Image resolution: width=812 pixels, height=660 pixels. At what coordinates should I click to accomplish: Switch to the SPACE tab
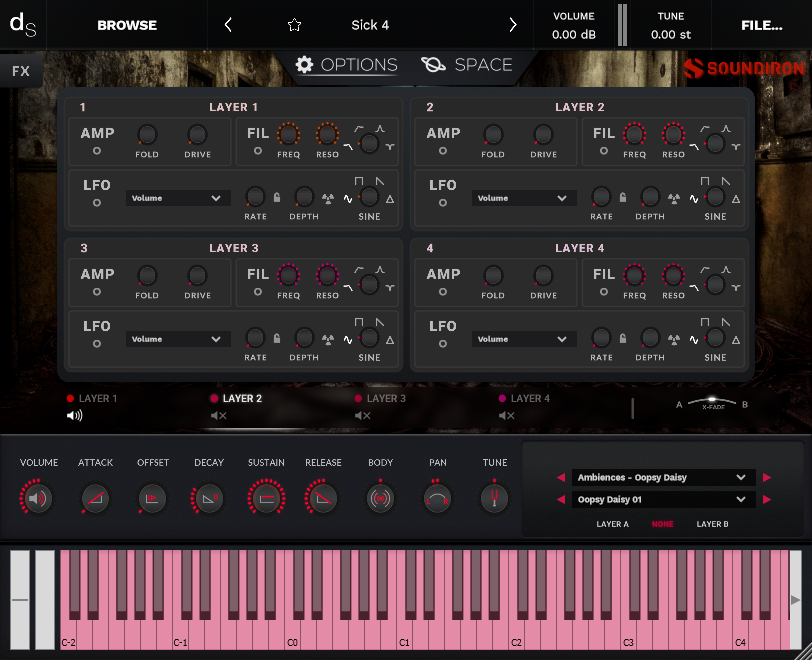click(x=467, y=65)
